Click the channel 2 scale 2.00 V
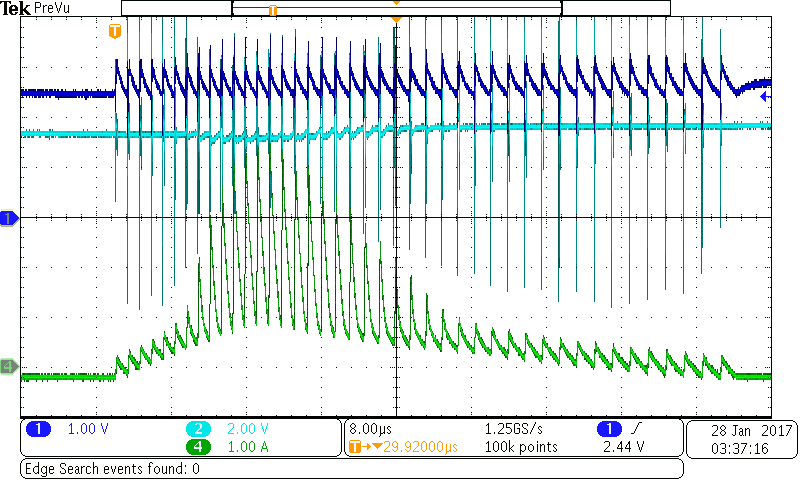Viewport: 800px width, 480px height. click(x=248, y=429)
